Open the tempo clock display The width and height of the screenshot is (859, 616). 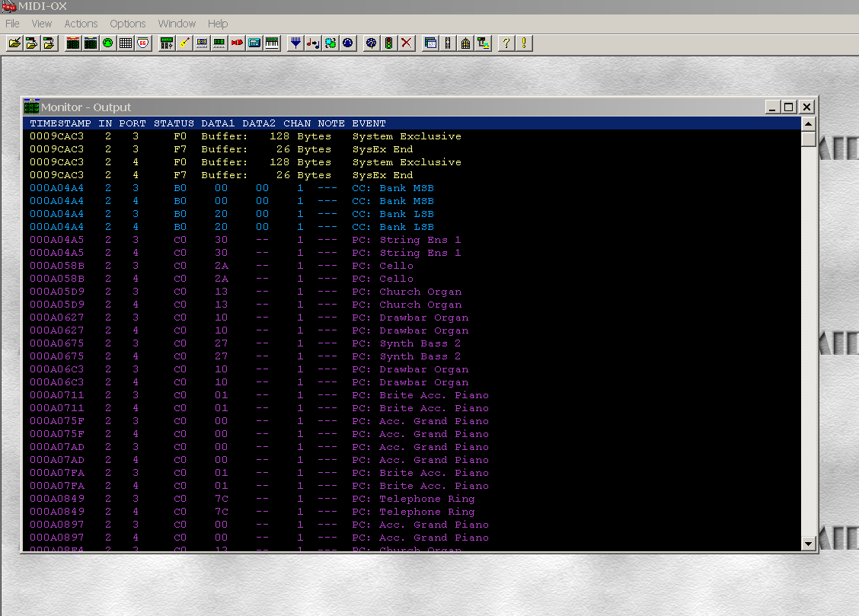tap(219, 43)
